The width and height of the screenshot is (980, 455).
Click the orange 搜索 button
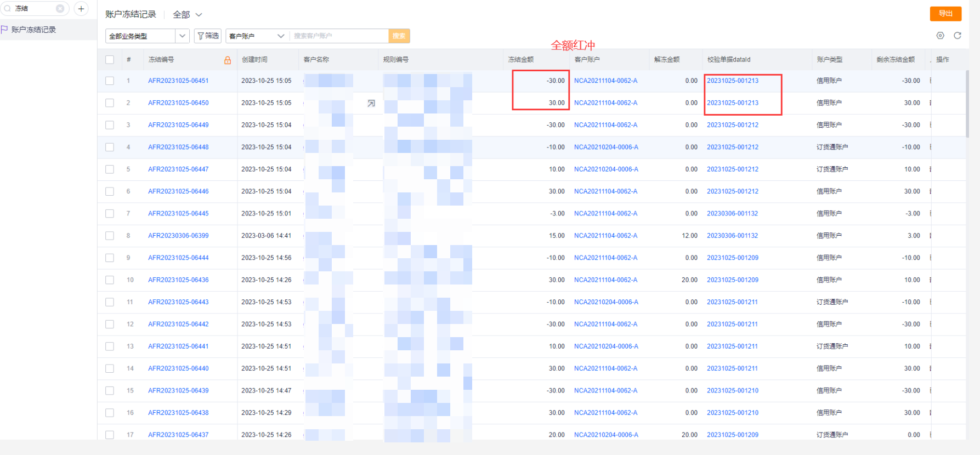point(399,36)
